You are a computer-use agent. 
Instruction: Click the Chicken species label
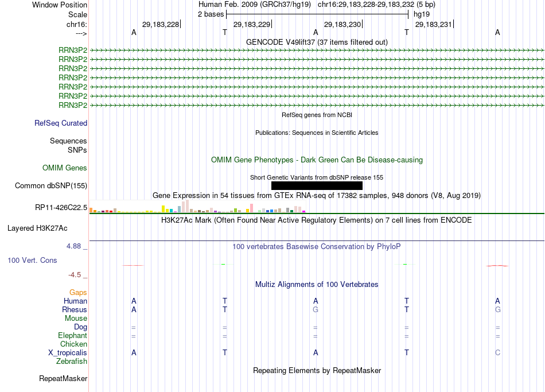pos(73,344)
